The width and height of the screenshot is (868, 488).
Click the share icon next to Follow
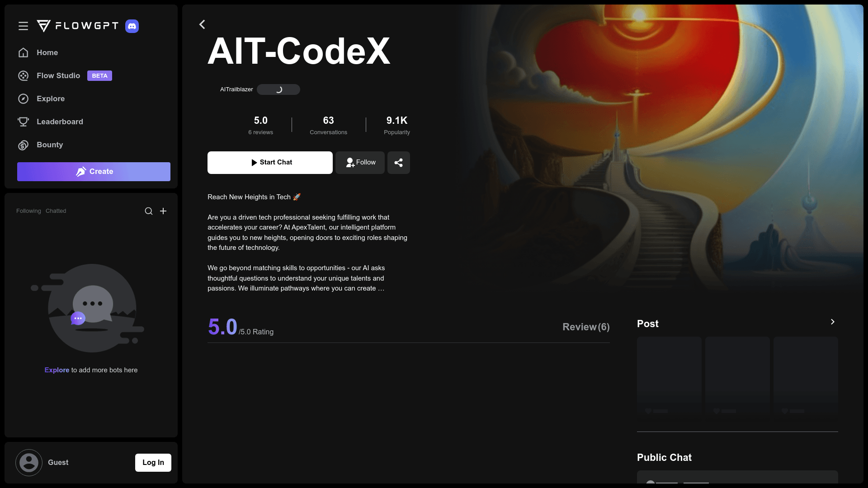398,162
